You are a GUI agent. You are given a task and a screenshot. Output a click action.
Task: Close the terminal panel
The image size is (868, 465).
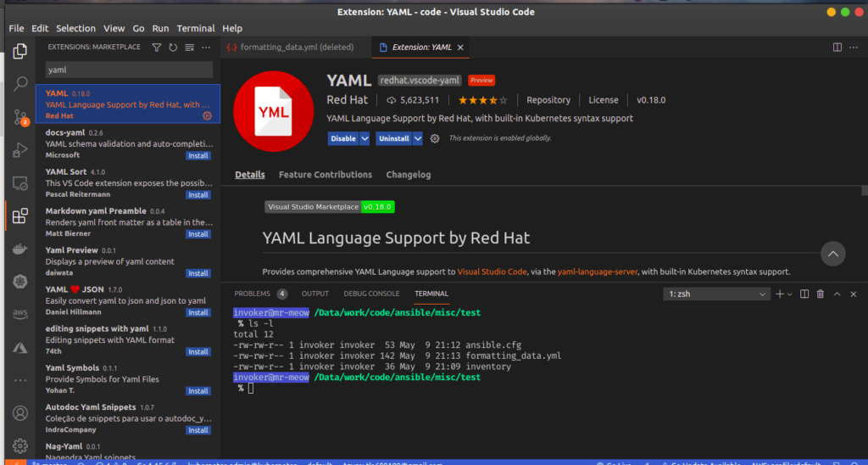point(853,294)
